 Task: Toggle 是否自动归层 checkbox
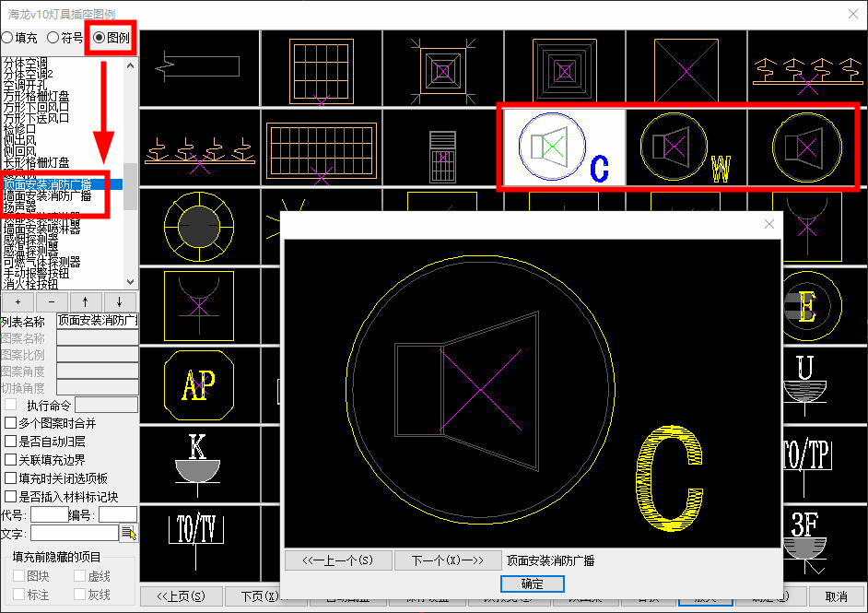coord(11,442)
